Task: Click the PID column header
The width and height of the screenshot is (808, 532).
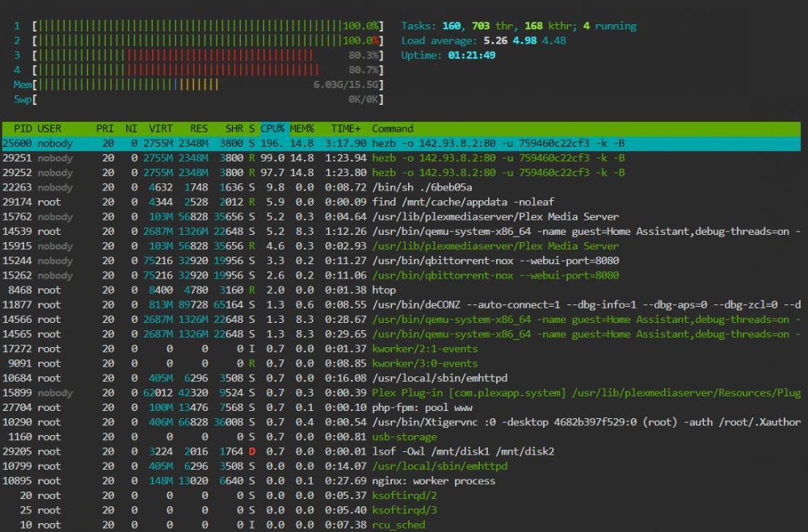Action: tap(23, 128)
